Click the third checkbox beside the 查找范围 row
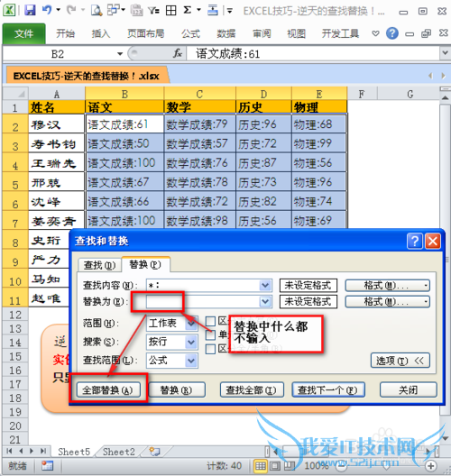This screenshot has height=476, width=451. click(210, 349)
